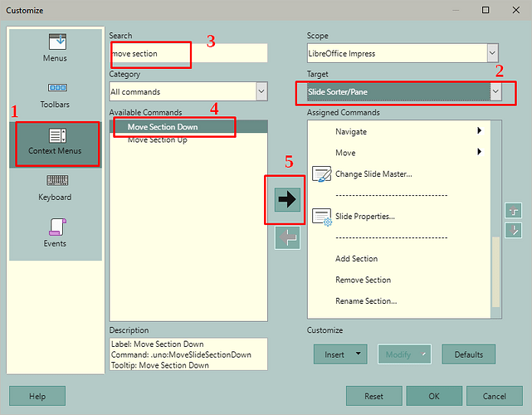Expand the Scope LibreOffice Impress dropdown
Screen dimensions: 532x415
[403, 53]
